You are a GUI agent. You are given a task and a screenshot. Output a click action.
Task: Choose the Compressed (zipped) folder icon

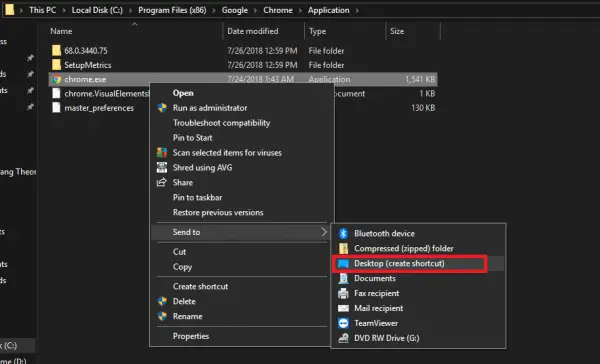(x=343, y=248)
